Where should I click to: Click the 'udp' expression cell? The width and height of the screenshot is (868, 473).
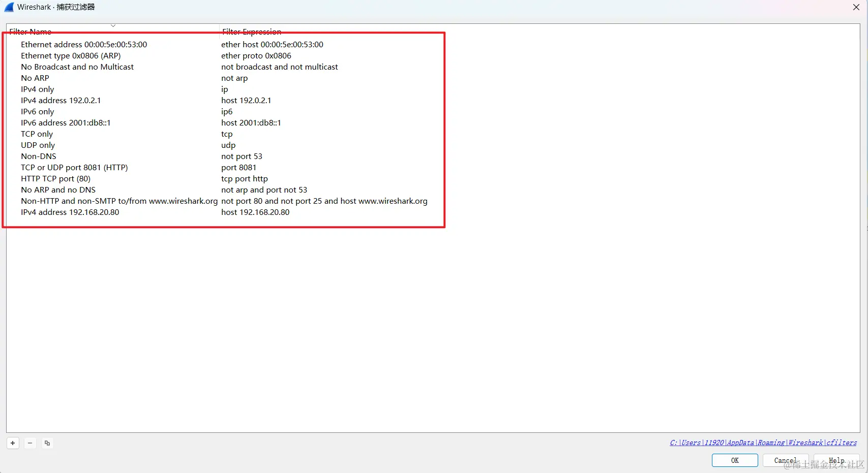tap(228, 145)
